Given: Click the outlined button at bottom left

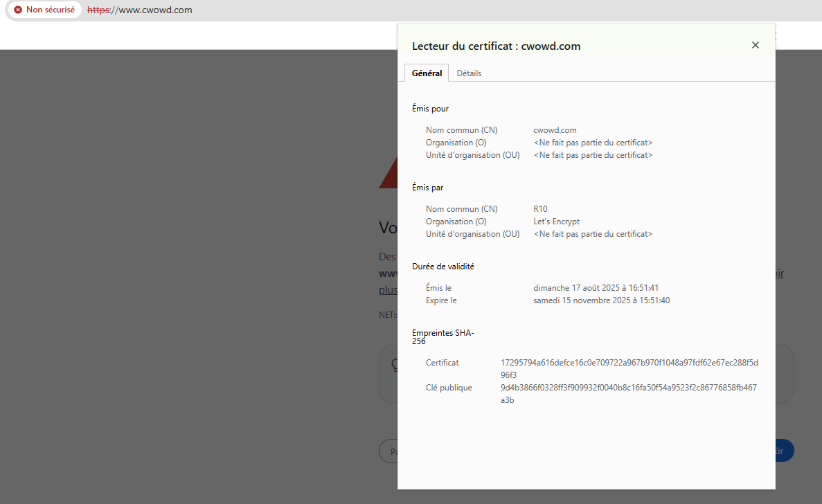Looking at the screenshot, I should click(x=388, y=451).
